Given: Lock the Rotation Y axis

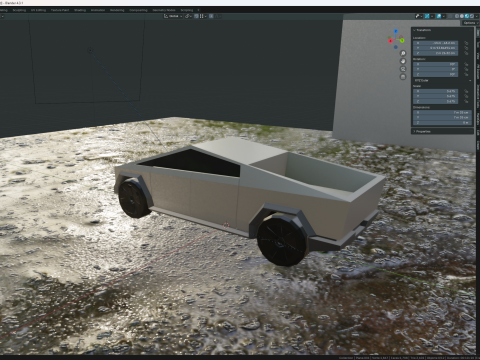Looking at the screenshot, I should [x=466, y=69].
